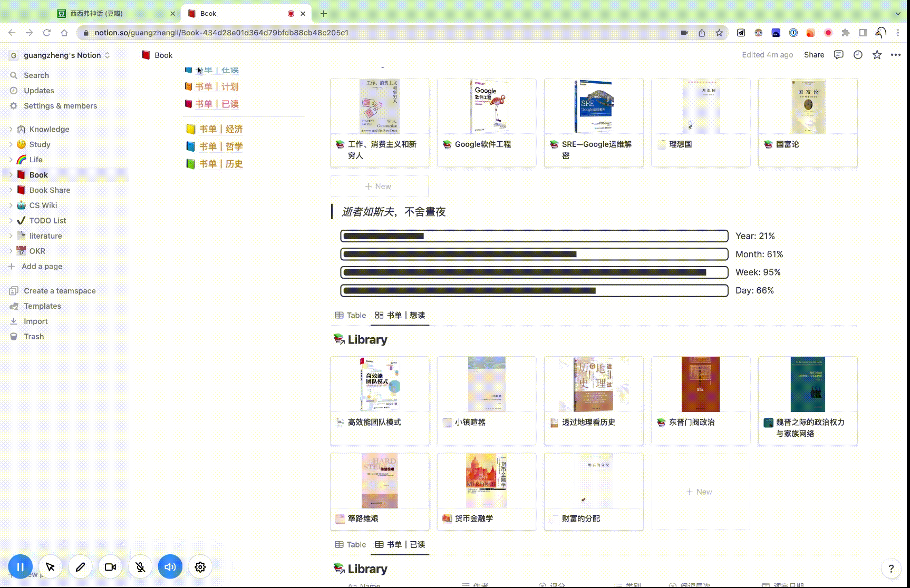The height and width of the screenshot is (588, 910).
Task: Expand the TODO List sidebar page
Action: 11,221
